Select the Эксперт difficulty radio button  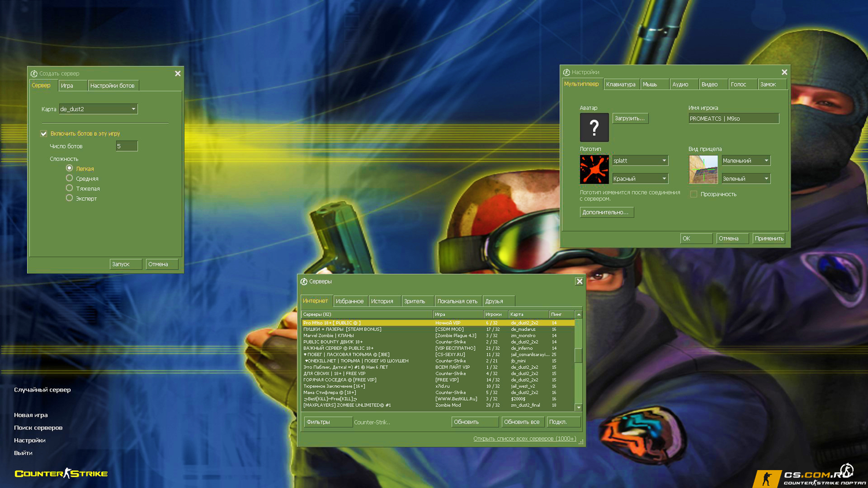pos(69,198)
